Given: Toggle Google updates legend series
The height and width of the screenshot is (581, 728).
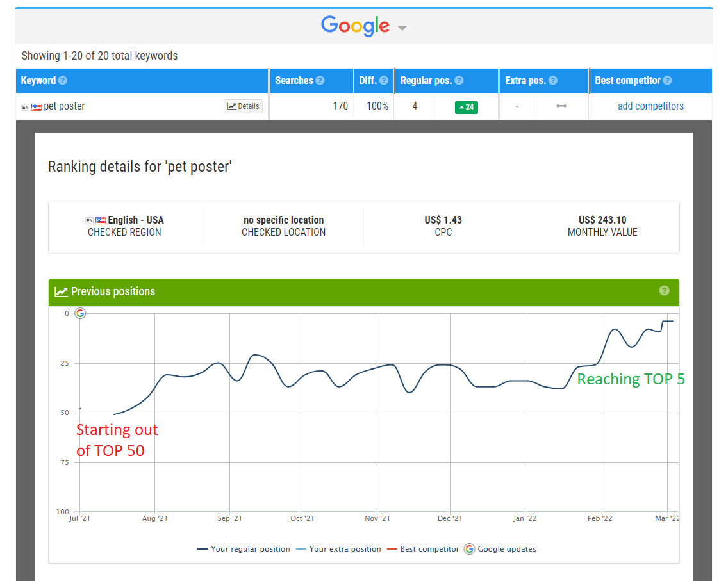Looking at the screenshot, I should 500,549.
